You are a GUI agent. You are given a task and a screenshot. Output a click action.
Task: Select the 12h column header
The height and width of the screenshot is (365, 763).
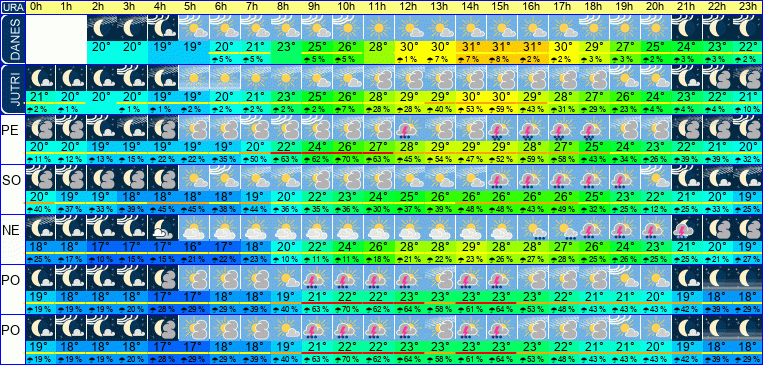(x=410, y=7)
